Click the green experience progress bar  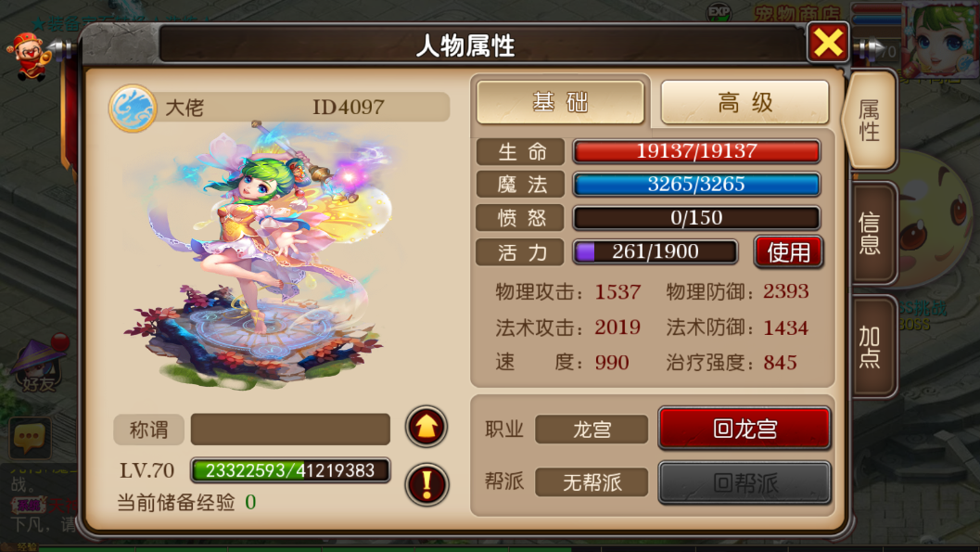click(x=290, y=470)
